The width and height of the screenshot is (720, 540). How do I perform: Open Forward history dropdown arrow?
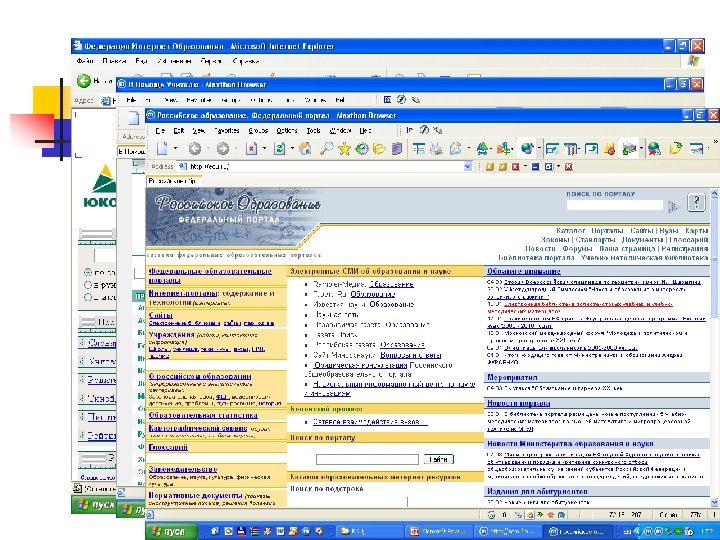click(236, 148)
